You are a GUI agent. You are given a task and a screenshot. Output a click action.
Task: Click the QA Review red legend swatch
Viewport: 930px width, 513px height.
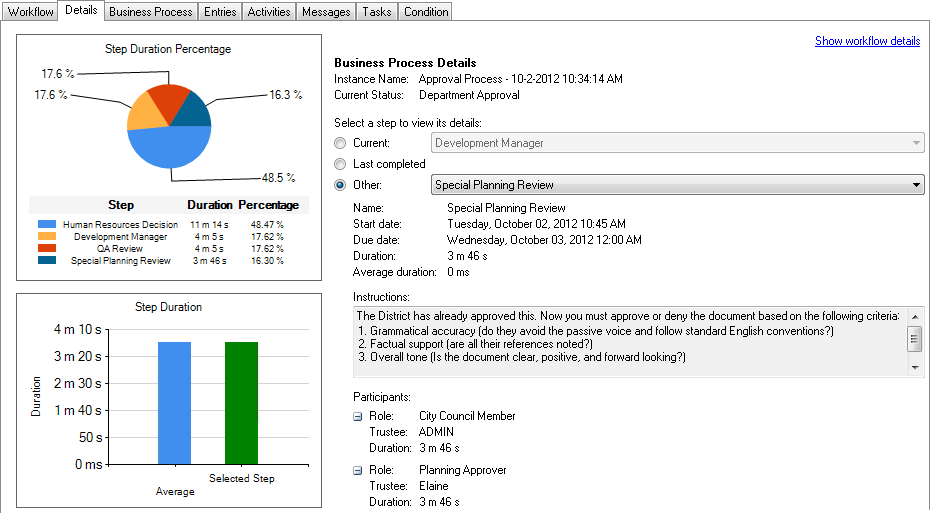[47, 249]
